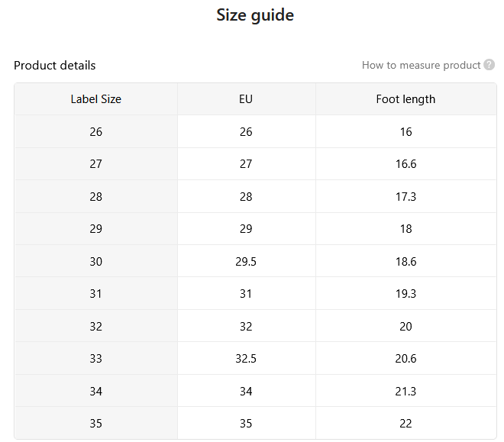Viewport: 504px width, 442px height.
Task: Select the Foot length column header
Action: click(405, 99)
